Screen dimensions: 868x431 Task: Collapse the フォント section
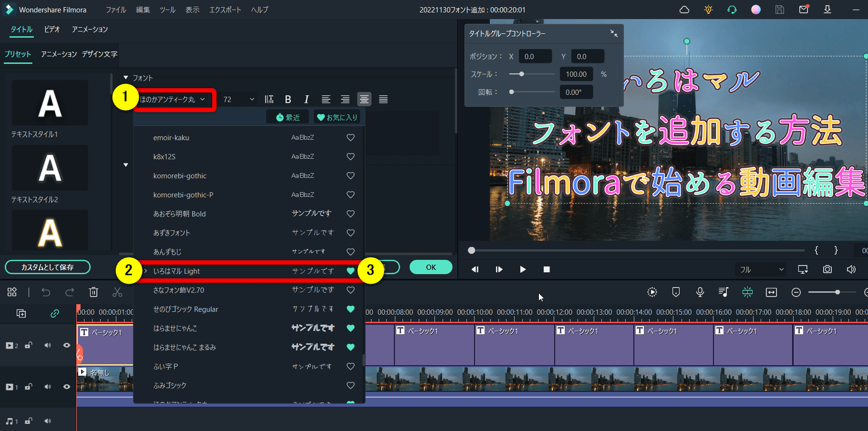tap(126, 78)
